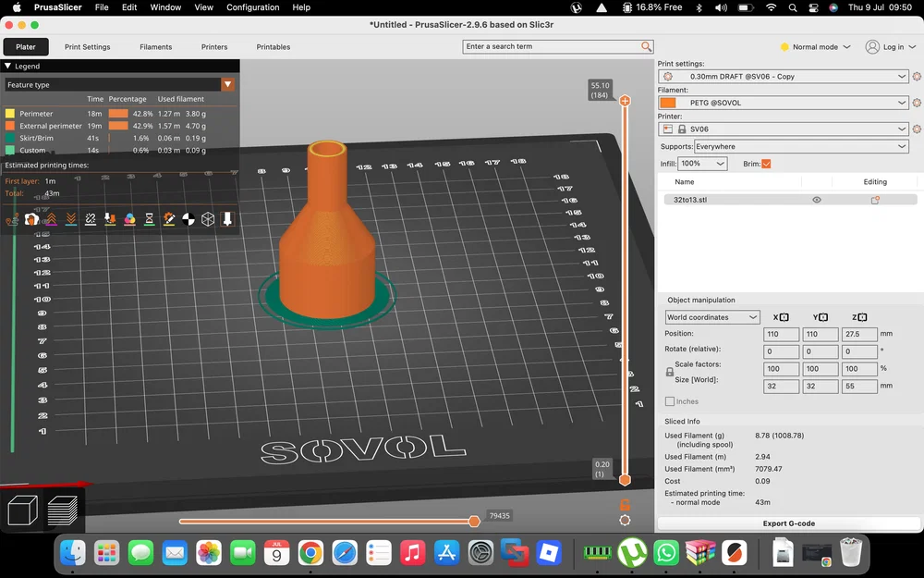Open Infill 100% dropdown
Screen dimensions: 924x578
[x=702, y=164]
